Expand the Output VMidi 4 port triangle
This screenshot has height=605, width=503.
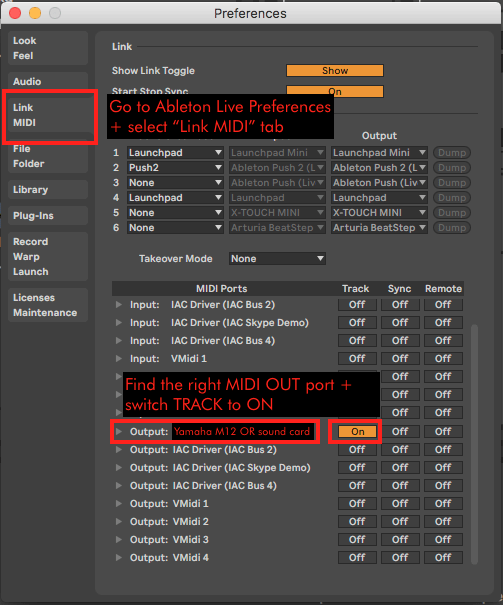click(119, 558)
